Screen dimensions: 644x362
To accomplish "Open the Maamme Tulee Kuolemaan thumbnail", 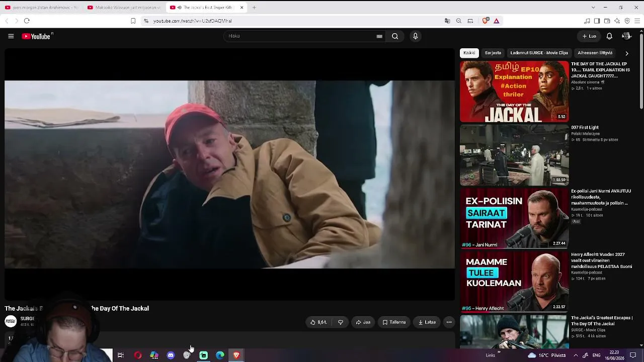I will coord(514,282).
